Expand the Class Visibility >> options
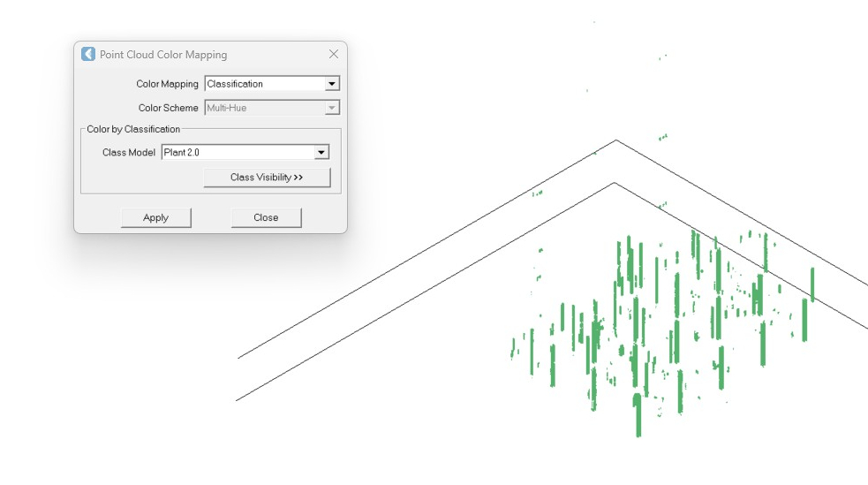Screen dimensions: 868x485 pos(267,178)
